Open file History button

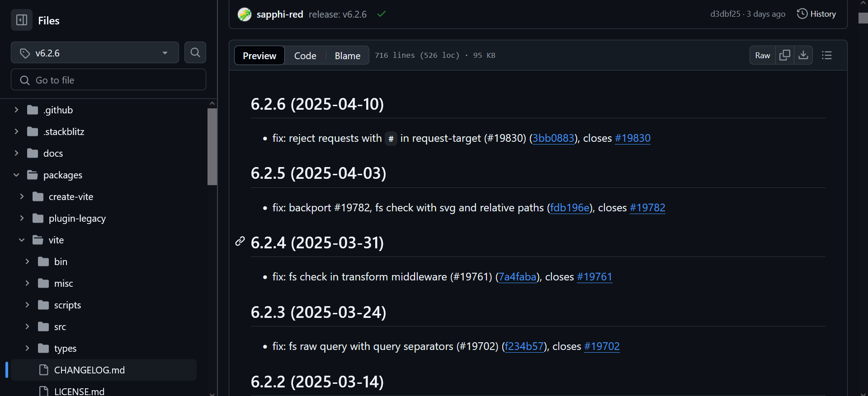(816, 14)
